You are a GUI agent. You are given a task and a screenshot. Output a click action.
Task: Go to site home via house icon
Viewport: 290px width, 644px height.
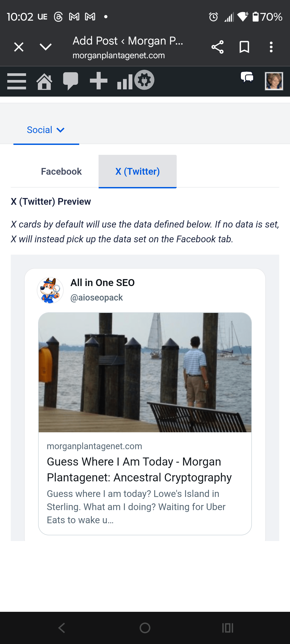coord(44,82)
